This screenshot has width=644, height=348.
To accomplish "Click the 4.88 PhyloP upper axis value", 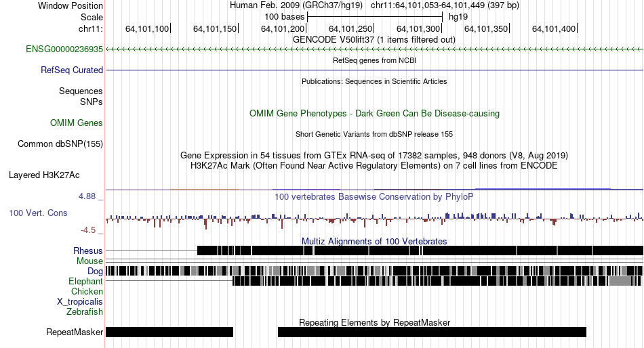I will pos(87,196).
